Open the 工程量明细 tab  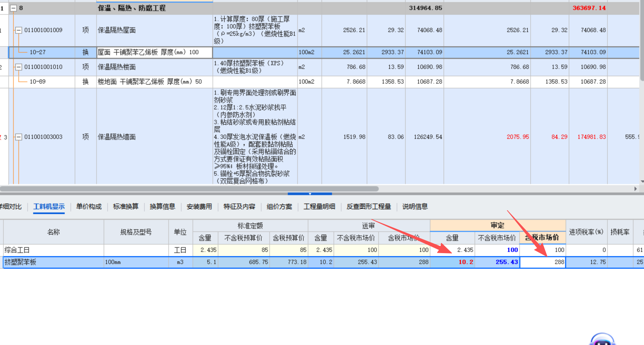(x=319, y=207)
